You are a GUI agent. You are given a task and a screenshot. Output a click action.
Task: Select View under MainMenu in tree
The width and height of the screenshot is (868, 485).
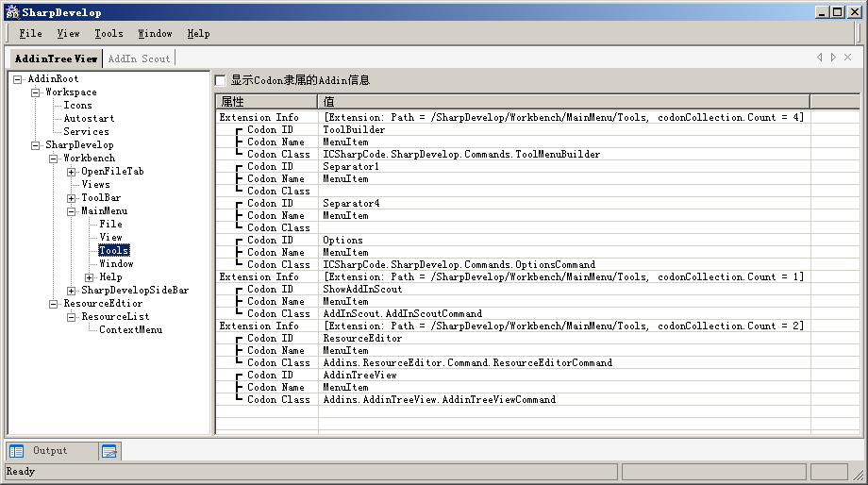click(110, 238)
